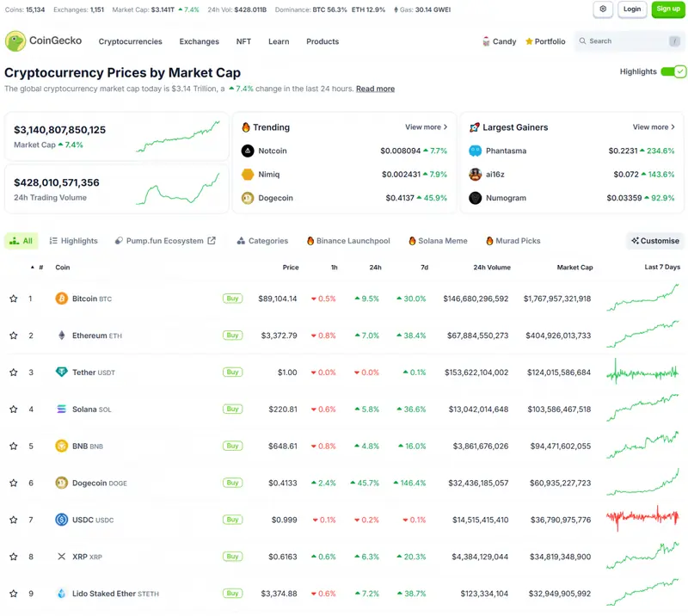The image size is (688, 616).
Task: Select the Highlights tab
Action: pos(73,241)
